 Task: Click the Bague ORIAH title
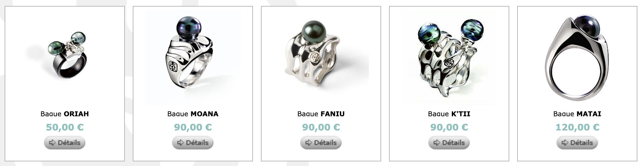point(65,114)
